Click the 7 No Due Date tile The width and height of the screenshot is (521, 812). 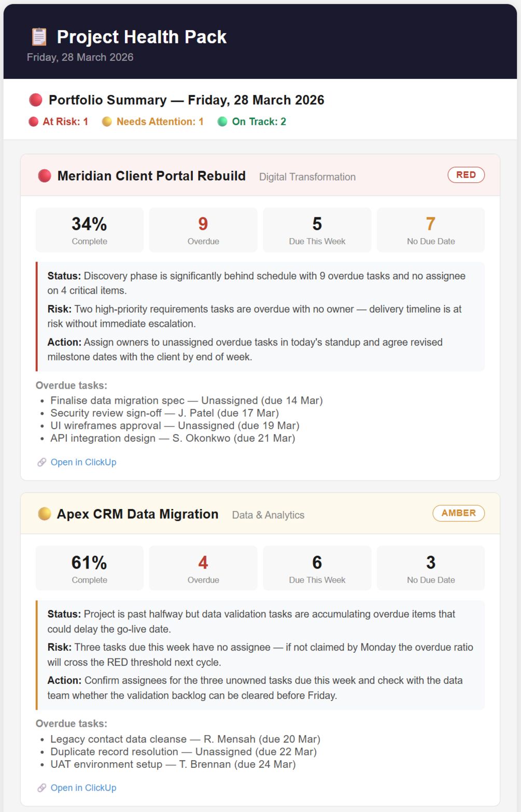click(x=430, y=230)
